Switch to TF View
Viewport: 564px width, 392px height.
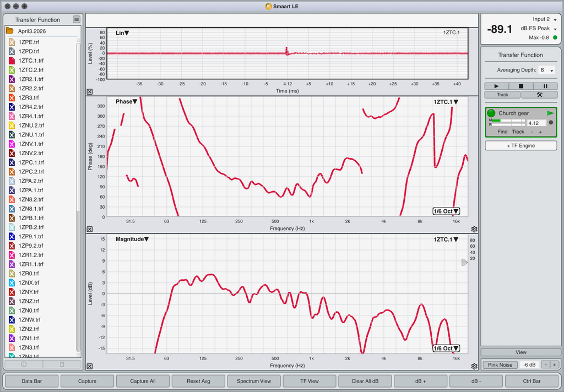click(x=309, y=381)
